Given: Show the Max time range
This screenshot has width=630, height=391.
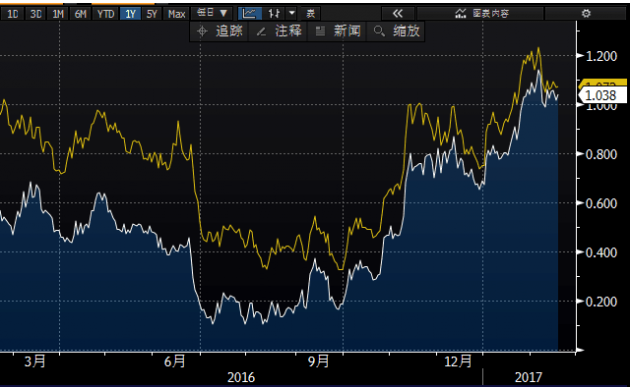Looking at the screenshot, I should [x=176, y=14].
